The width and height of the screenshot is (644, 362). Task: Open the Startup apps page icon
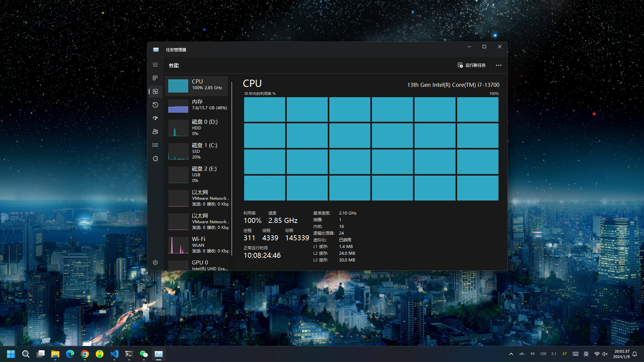tap(155, 118)
